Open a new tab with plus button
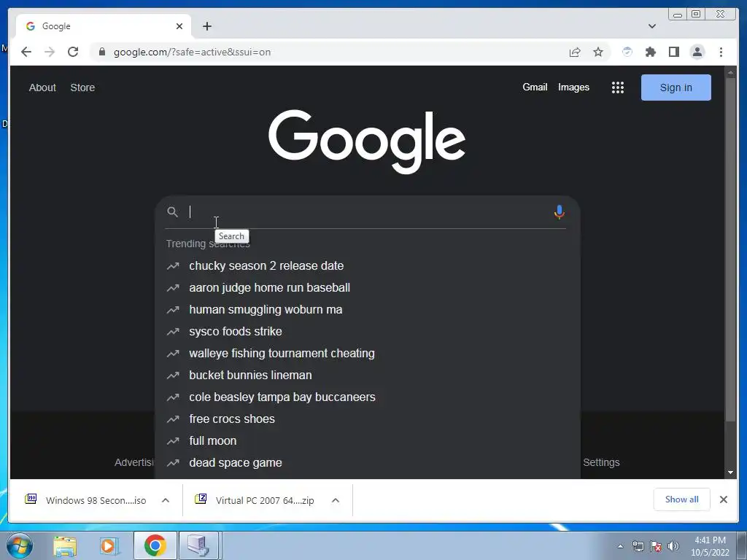Image resolution: width=747 pixels, height=560 pixels. 206,26
